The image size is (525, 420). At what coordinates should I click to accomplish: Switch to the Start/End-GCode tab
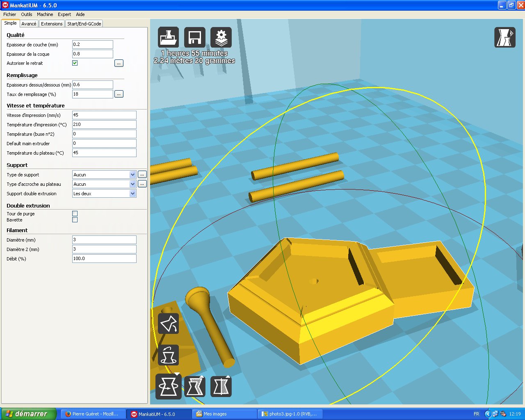pos(84,24)
